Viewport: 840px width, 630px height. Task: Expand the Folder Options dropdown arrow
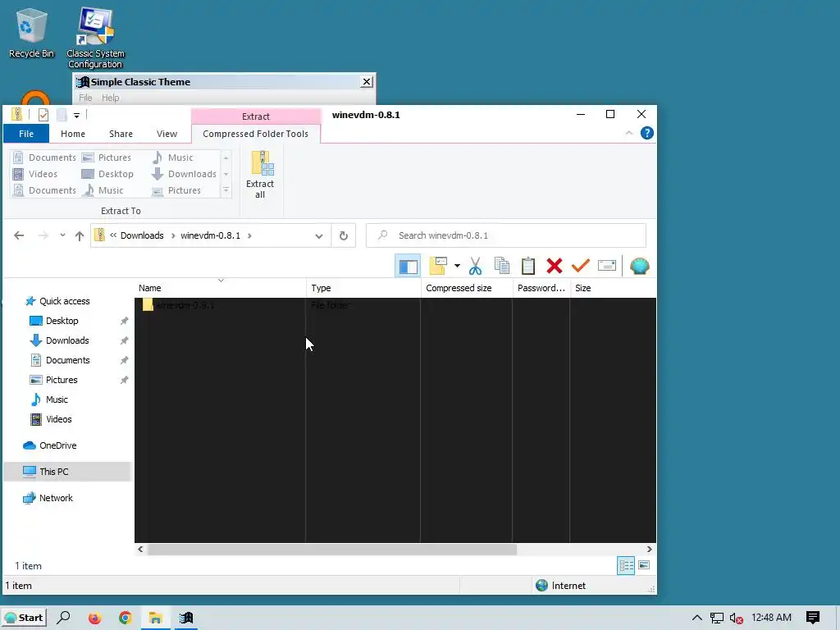pos(457,266)
